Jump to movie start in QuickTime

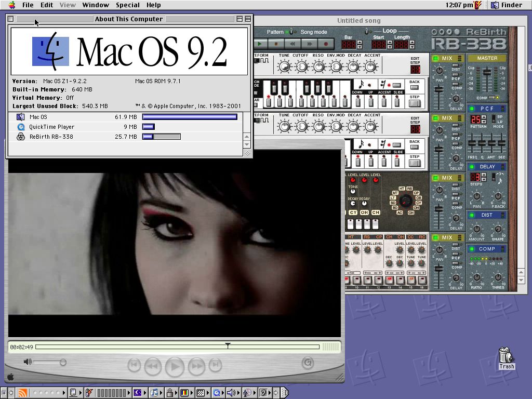(x=134, y=365)
